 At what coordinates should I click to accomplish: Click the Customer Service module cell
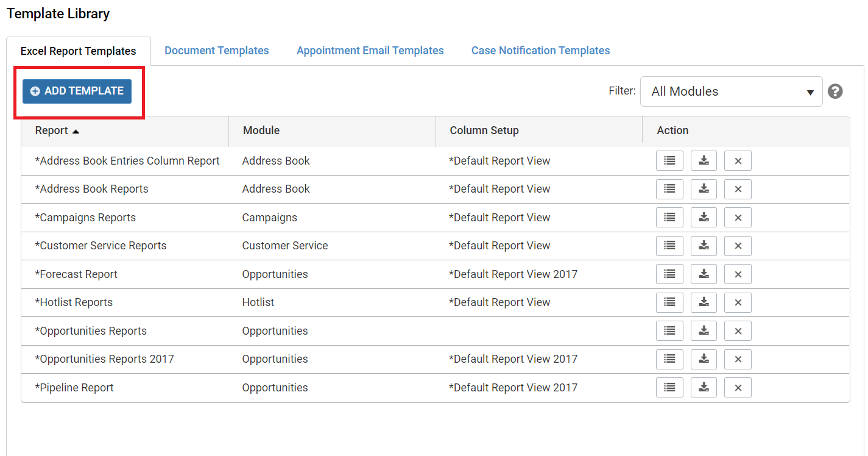285,246
